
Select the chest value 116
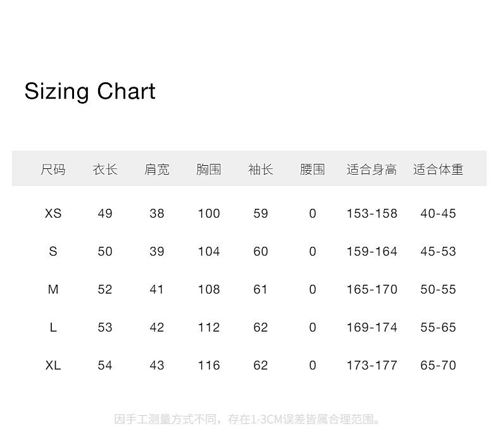point(209,366)
